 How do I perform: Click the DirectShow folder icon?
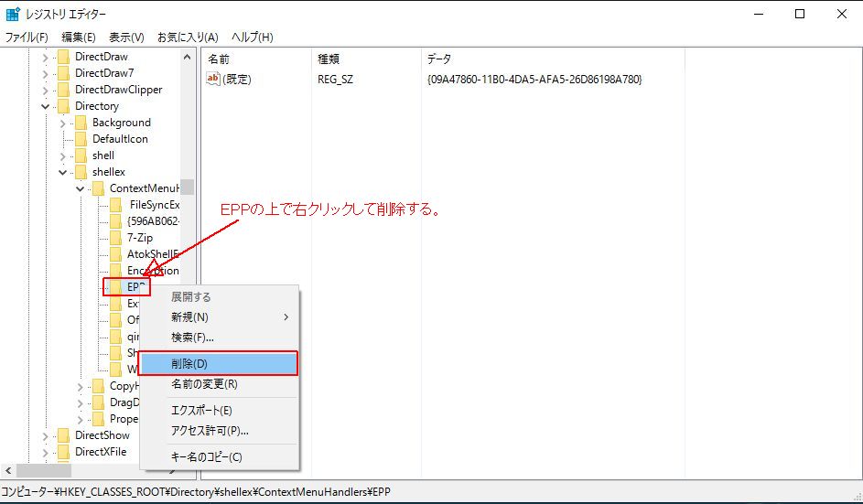click(x=63, y=435)
